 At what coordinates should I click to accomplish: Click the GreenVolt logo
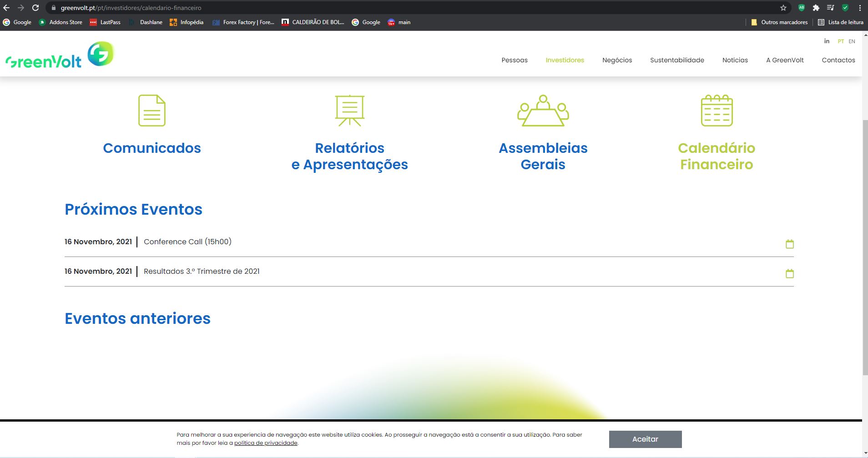pyautogui.click(x=60, y=55)
